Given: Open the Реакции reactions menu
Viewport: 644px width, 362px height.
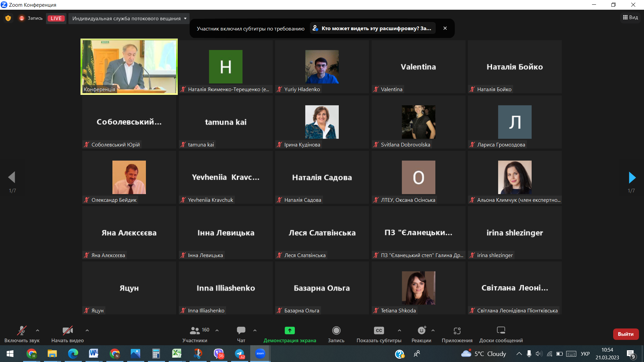Looking at the screenshot, I should click(x=421, y=330).
